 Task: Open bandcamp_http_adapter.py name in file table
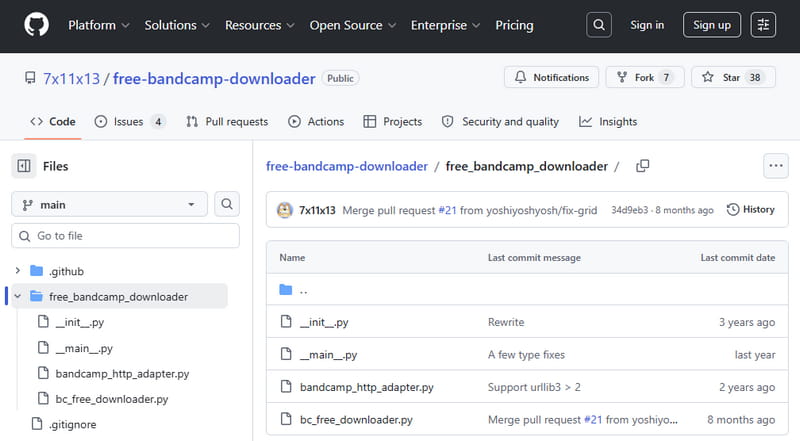[367, 387]
